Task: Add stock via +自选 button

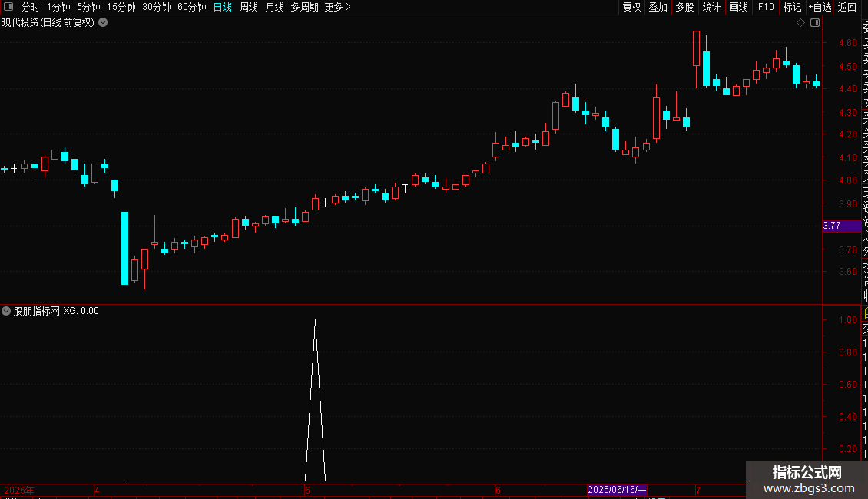Action: click(820, 7)
